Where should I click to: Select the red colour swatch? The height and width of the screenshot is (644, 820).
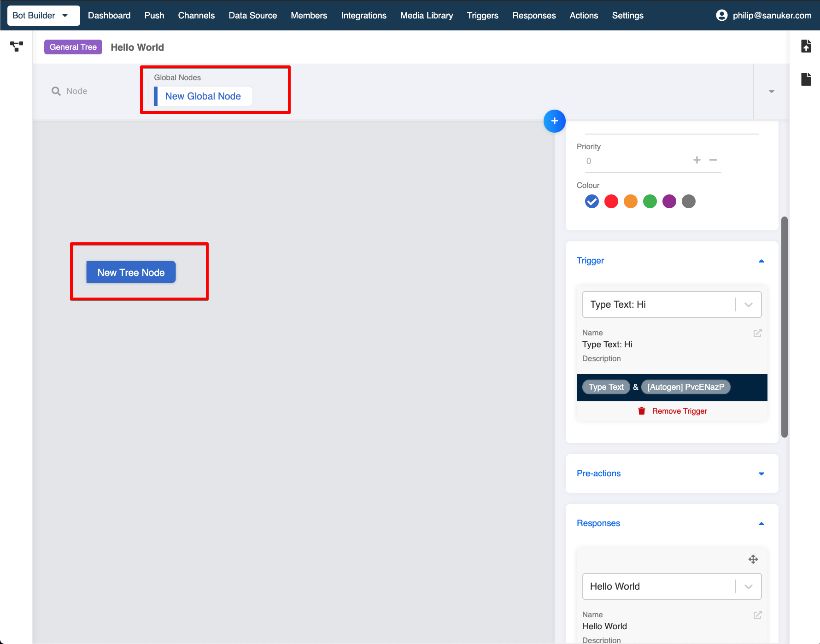click(x=611, y=201)
